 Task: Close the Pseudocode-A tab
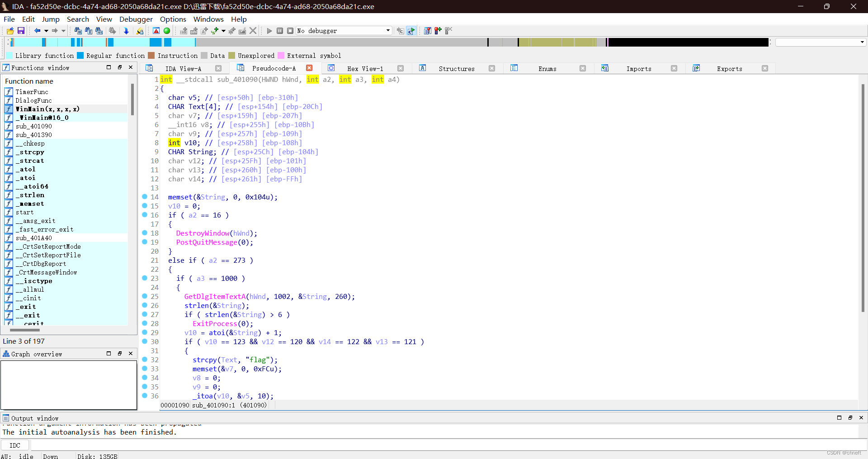(x=309, y=68)
